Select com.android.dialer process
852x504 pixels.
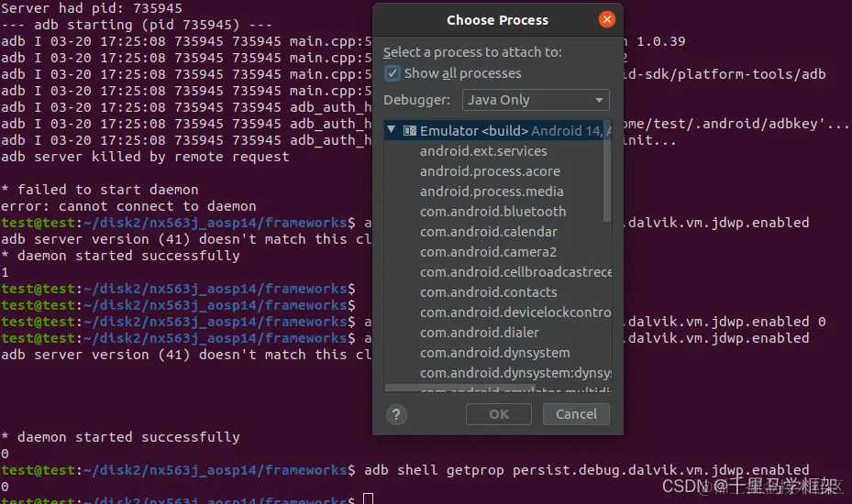point(480,333)
